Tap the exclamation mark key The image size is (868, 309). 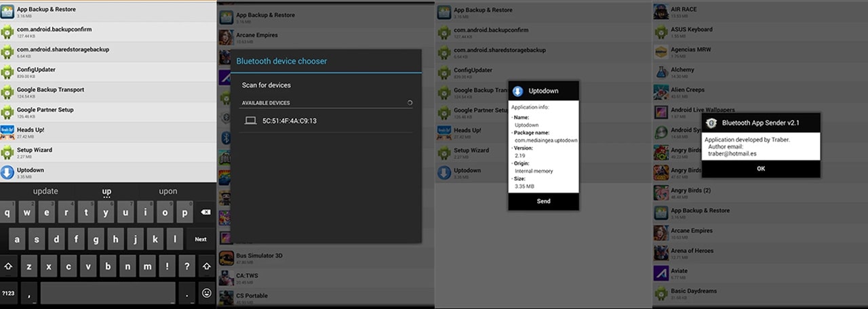tap(167, 266)
